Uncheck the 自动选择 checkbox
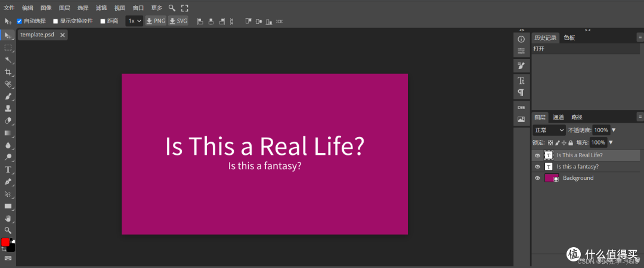Image resolution: width=644 pixels, height=268 pixels. tap(19, 21)
